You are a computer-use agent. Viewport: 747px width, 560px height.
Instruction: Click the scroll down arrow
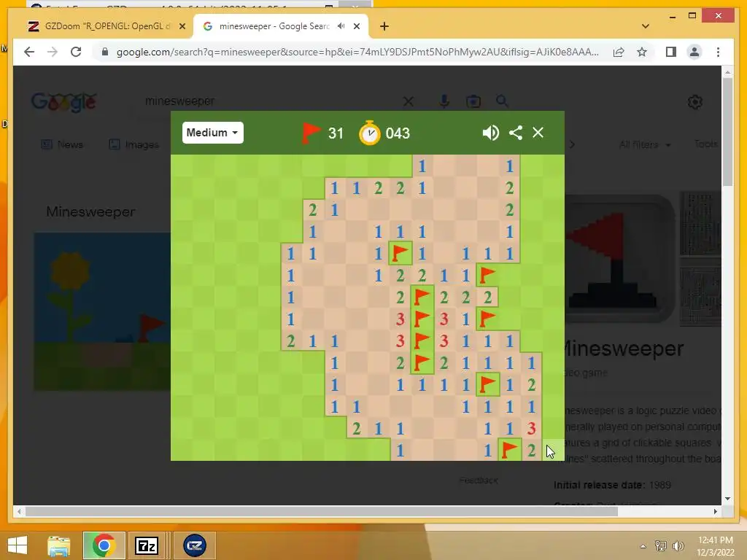(727, 499)
